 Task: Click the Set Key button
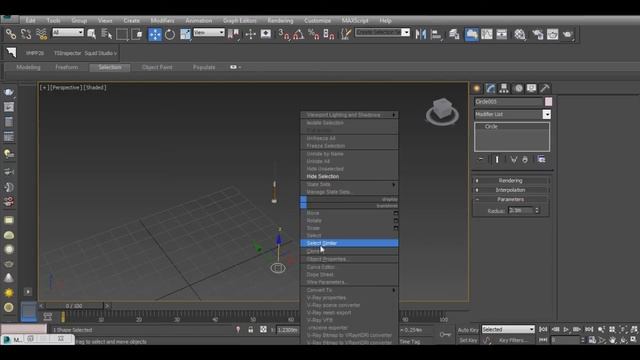[x=468, y=340]
